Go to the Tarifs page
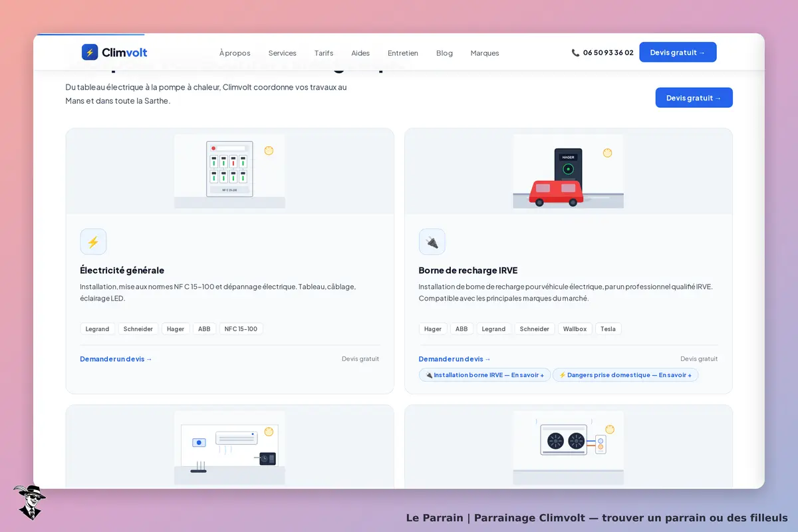The height and width of the screenshot is (532, 798). 324,53
